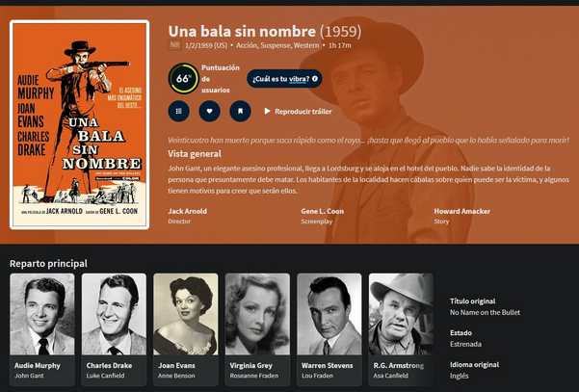Select the release date 1/2/1959 (US)
This screenshot has width=579, height=392.
(x=206, y=45)
